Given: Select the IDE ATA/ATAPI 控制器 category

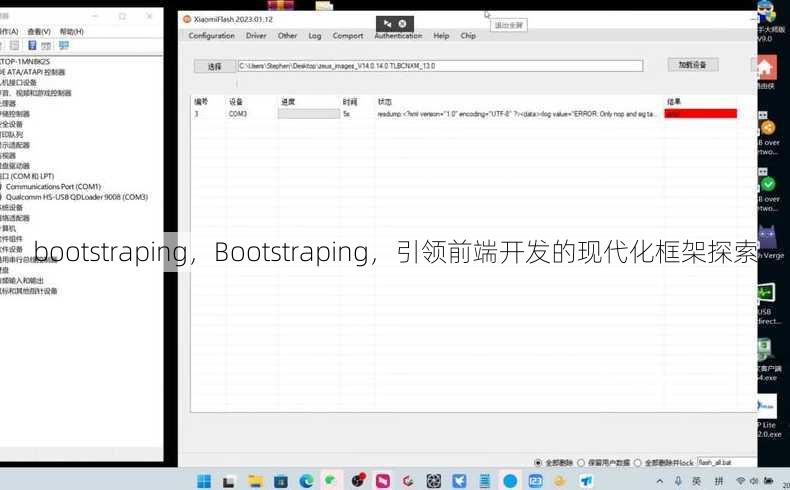Looking at the screenshot, I should point(33,72).
